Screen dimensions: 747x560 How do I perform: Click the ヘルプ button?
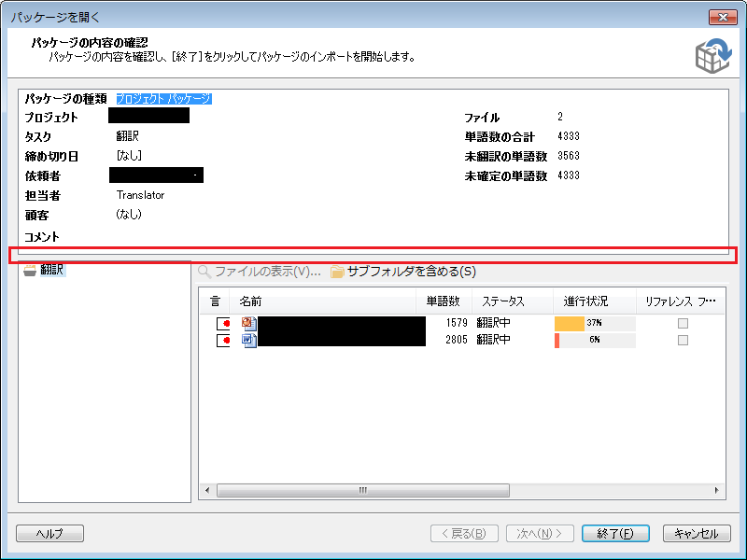(x=50, y=533)
